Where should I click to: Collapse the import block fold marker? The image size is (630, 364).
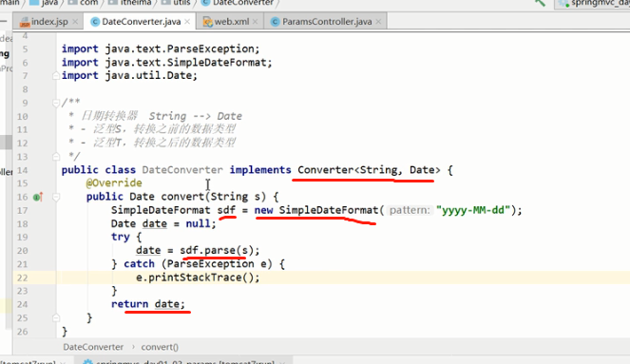click(x=56, y=75)
